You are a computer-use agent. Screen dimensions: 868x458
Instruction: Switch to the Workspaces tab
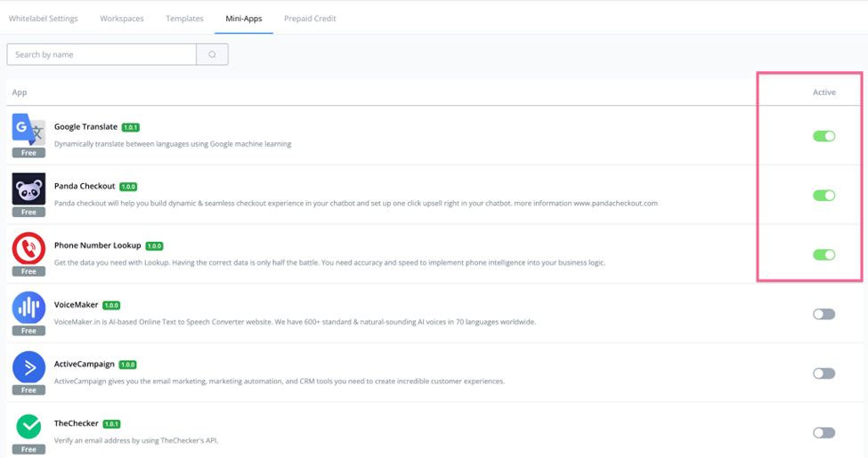pos(122,19)
